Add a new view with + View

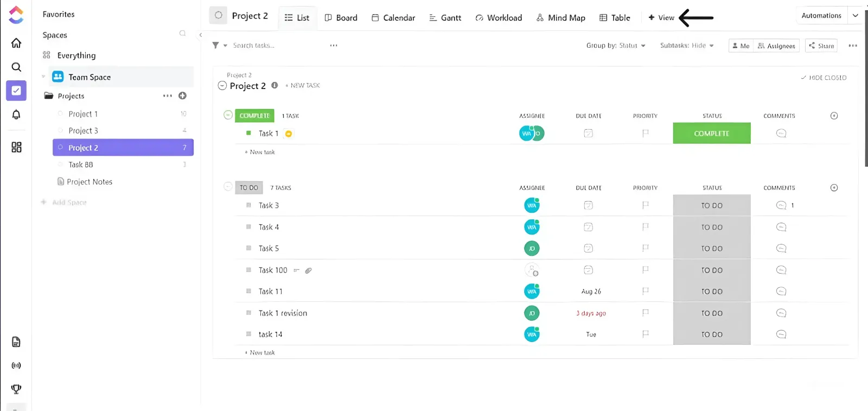coord(661,17)
